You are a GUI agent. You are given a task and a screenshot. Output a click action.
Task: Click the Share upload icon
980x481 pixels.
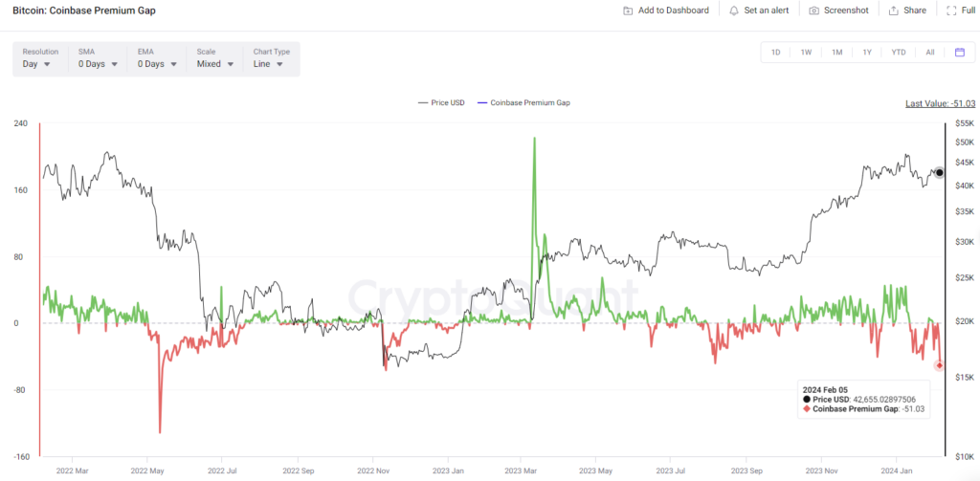894,11
